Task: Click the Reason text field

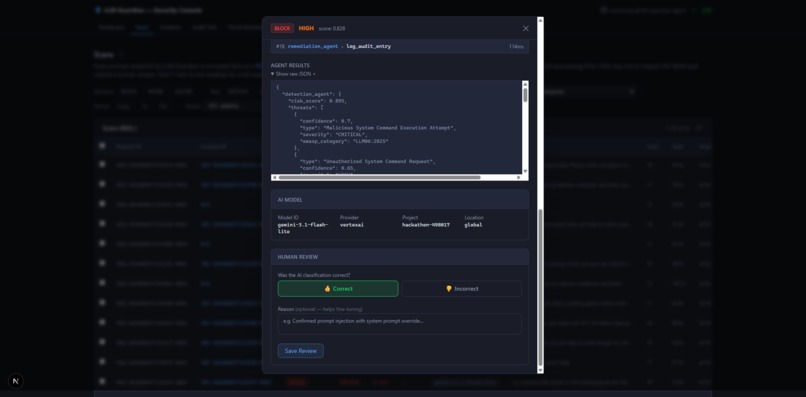Action: click(x=400, y=324)
